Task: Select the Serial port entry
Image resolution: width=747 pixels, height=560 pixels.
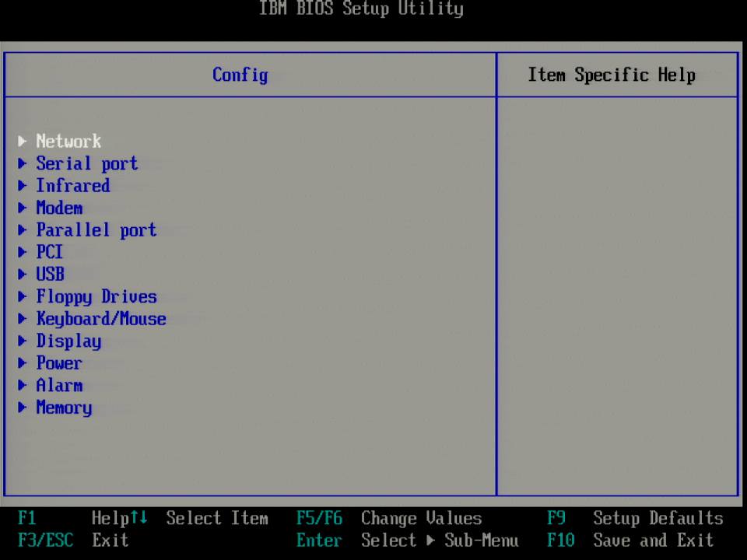Action: 86,163
